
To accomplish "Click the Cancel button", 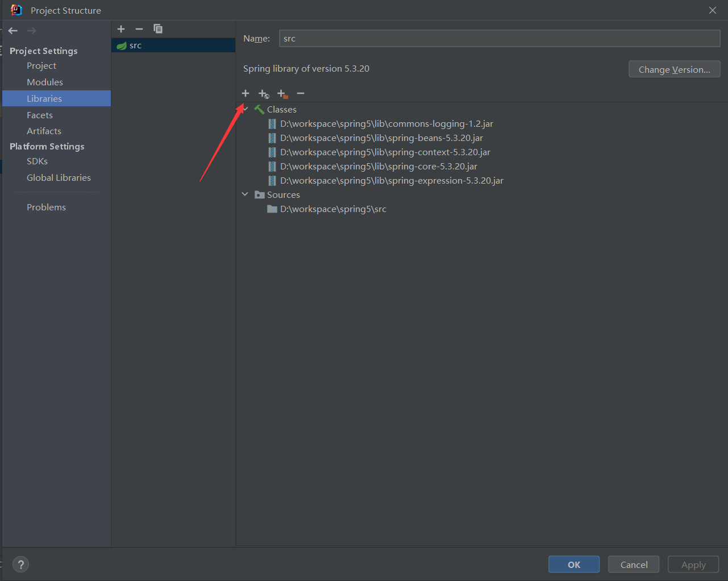I will (634, 565).
